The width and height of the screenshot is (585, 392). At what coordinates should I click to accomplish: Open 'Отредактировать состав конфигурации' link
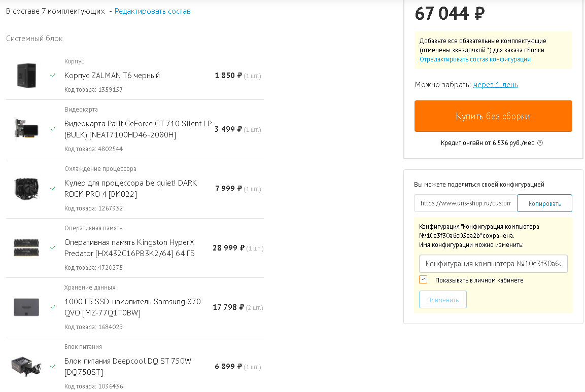click(475, 59)
